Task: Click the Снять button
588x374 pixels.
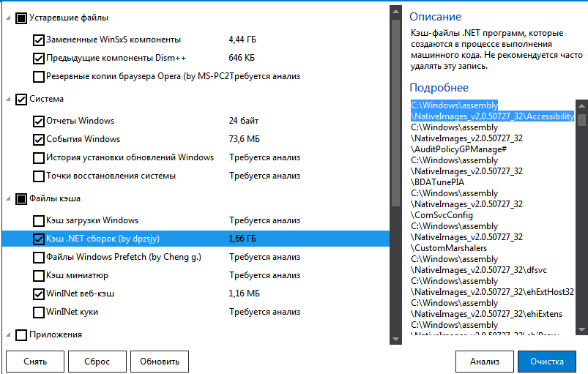Action: (35, 362)
